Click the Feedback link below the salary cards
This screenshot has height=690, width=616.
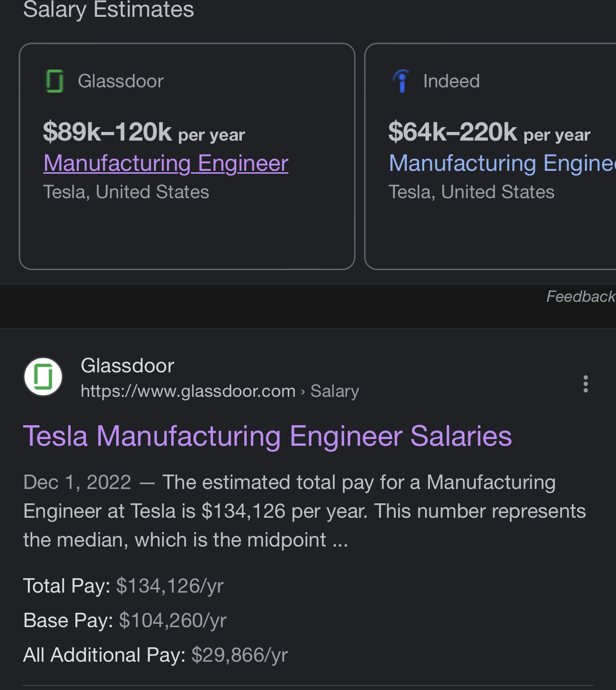click(x=580, y=297)
